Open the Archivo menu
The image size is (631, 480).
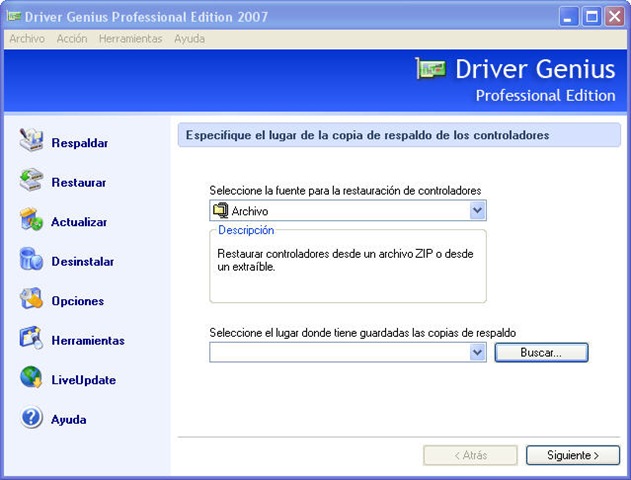tap(27, 39)
